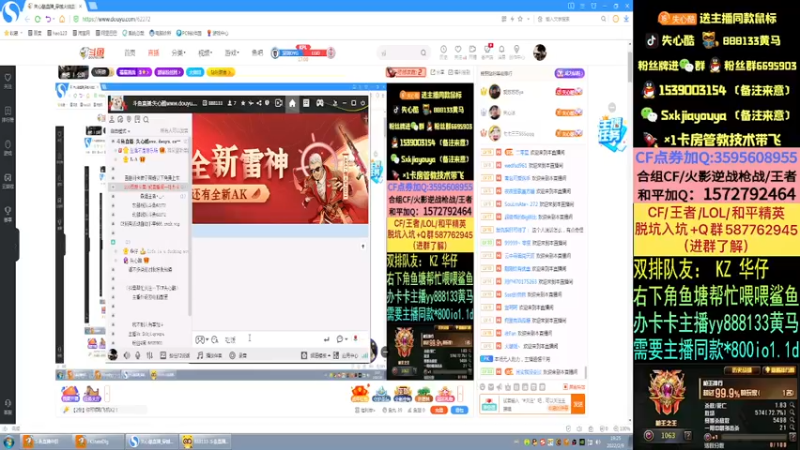Click the 全新雷神 banner in YY window
800x450 pixels.
280,168
